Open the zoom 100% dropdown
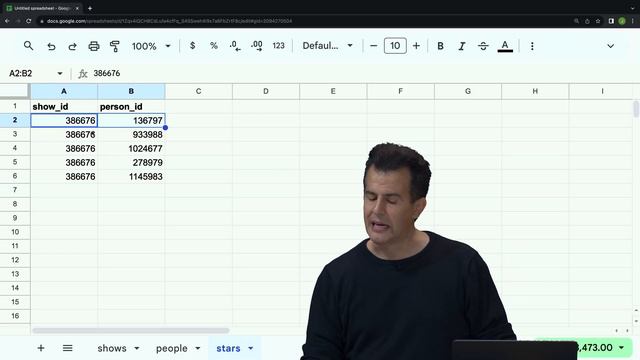640x360 pixels. click(x=151, y=46)
